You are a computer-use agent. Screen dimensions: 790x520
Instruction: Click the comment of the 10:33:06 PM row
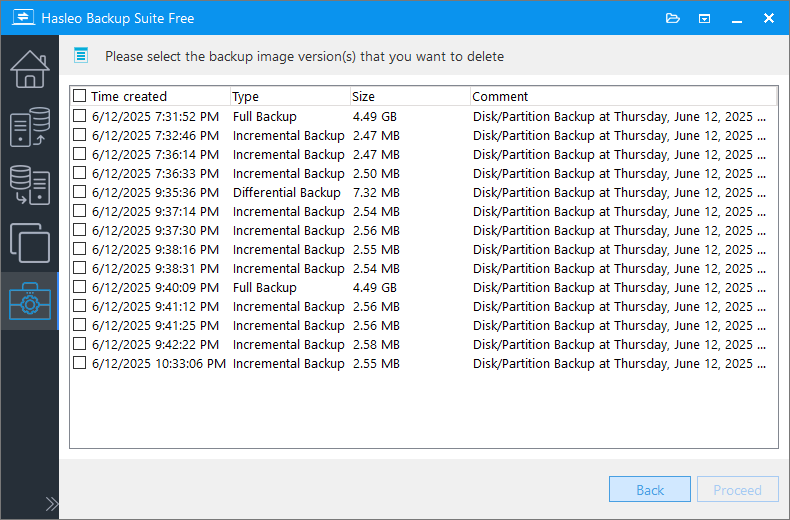click(619, 364)
